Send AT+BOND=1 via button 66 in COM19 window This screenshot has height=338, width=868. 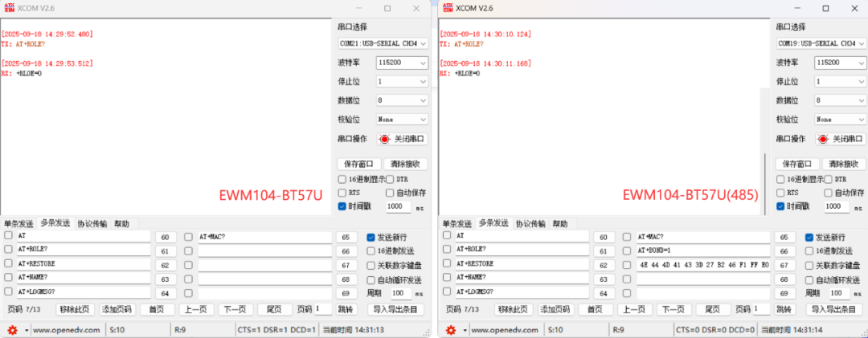pos(784,250)
